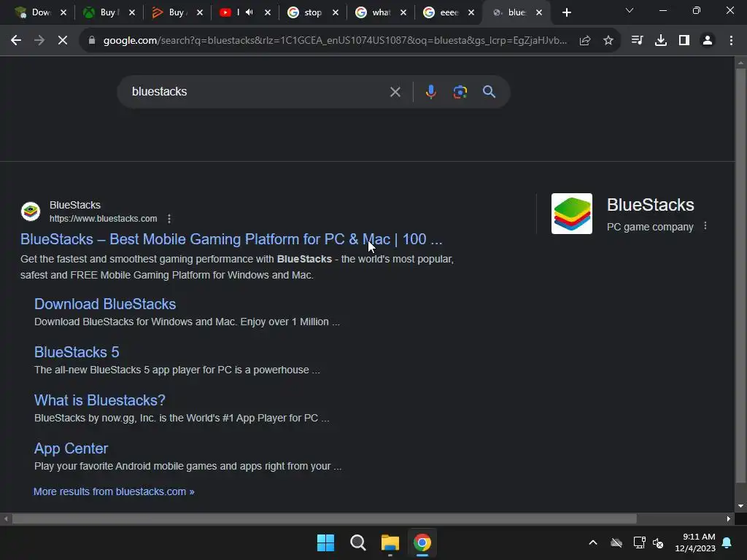
Task: Open Windows taskbar search
Action: [x=357, y=542]
